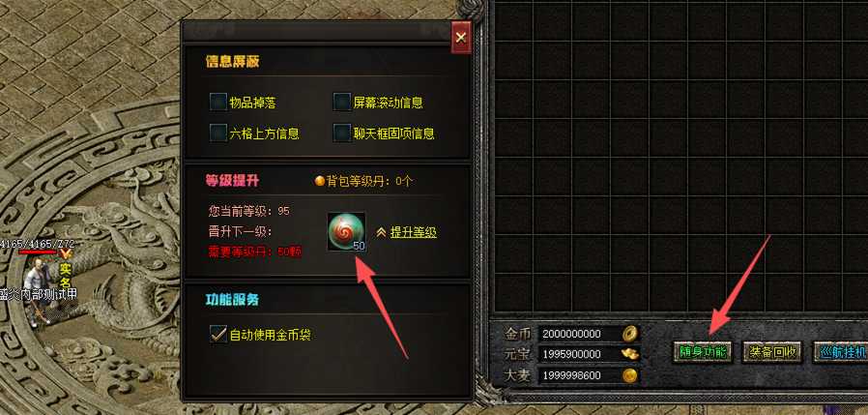Screen dimensions: 868x415
Task: Check the 六格上方信息 option
Action: coord(218,133)
